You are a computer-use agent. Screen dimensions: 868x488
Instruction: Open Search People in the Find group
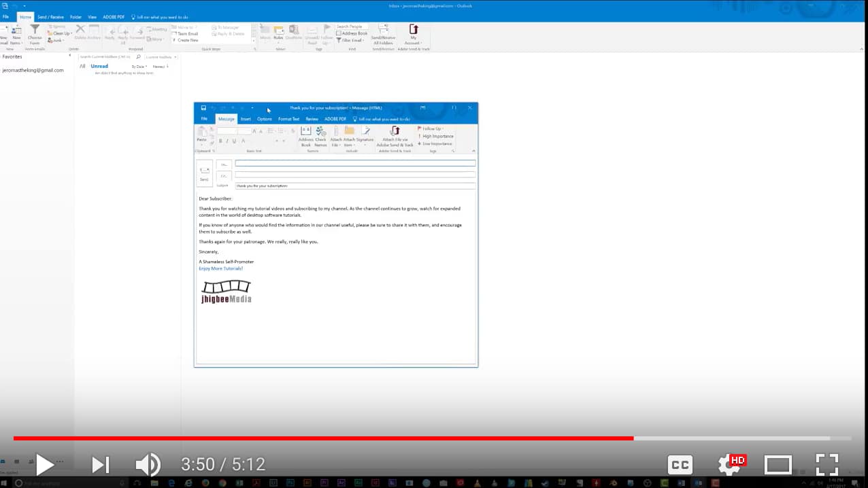coord(350,26)
